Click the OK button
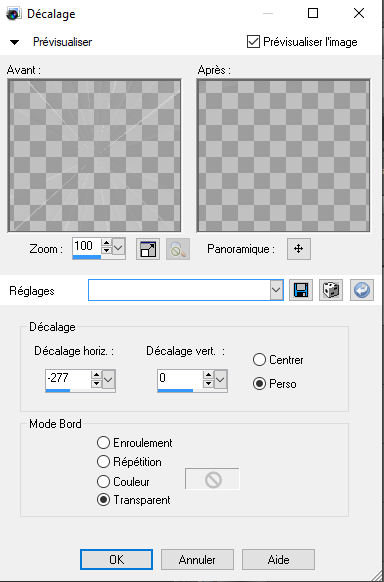This screenshot has width=384, height=582. click(x=116, y=559)
